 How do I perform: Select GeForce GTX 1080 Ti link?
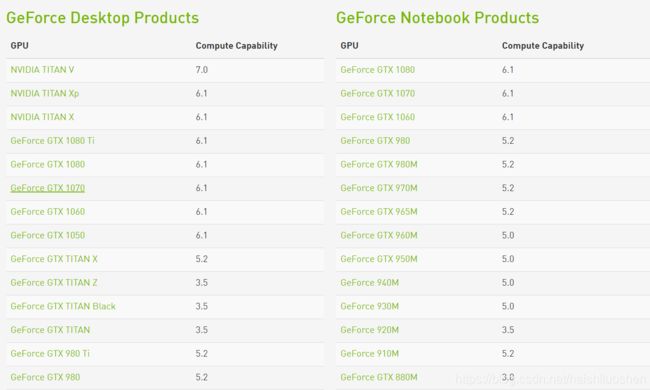tap(53, 140)
